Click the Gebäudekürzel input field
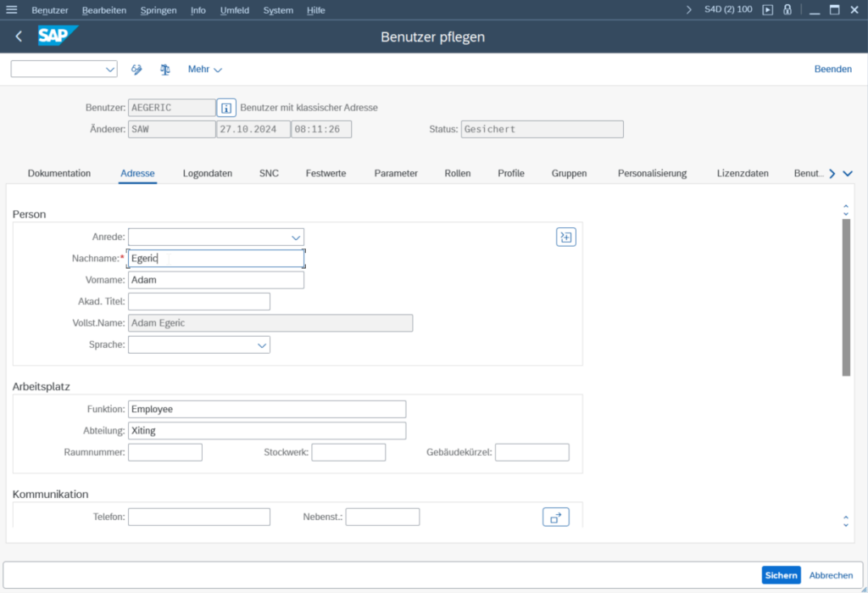The image size is (868, 593). point(532,452)
